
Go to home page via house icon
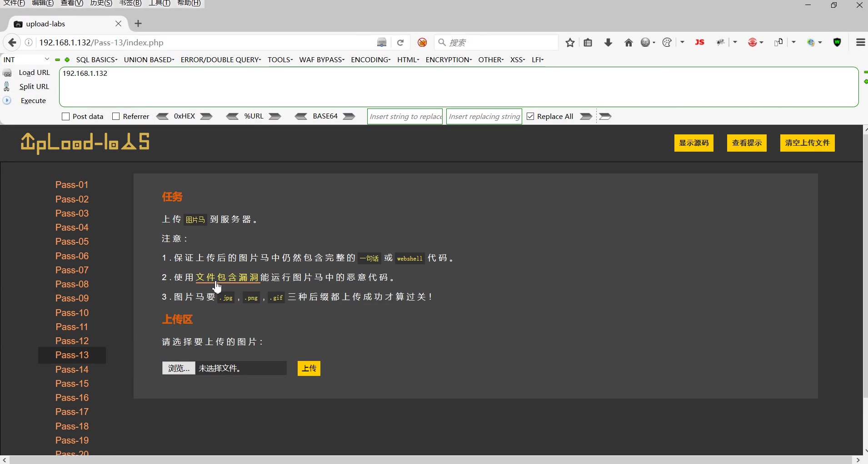pyautogui.click(x=629, y=42)
